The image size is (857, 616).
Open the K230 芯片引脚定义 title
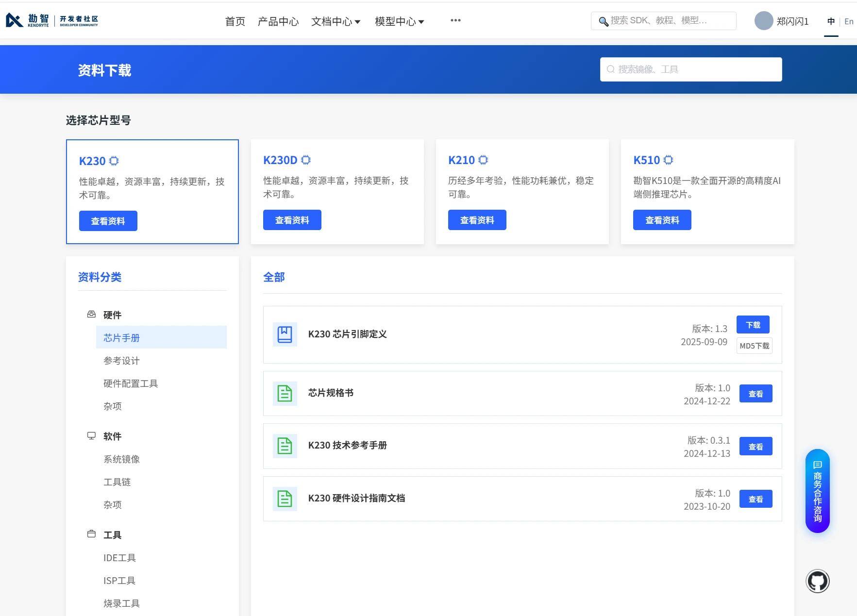coord(348,334)
